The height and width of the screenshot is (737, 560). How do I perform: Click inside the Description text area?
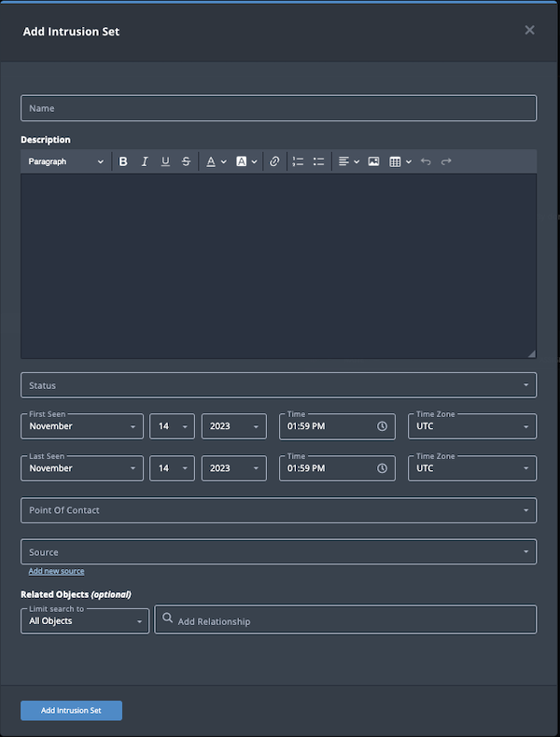coord(278,266)
